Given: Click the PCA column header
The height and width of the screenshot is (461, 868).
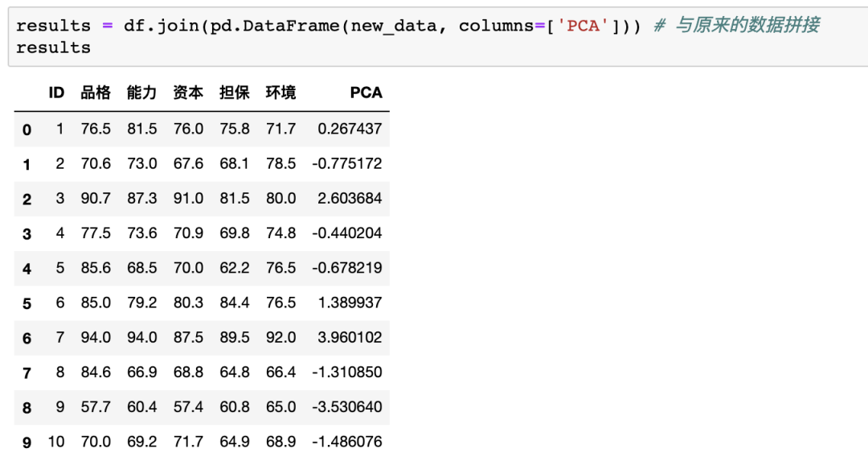Looking at the screenshot, I should [366, 93].
